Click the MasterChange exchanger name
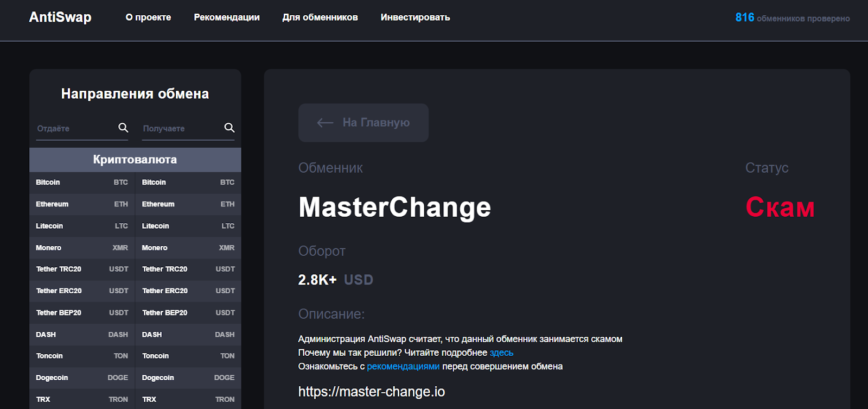The image size is (868, 409). (394, 207)
